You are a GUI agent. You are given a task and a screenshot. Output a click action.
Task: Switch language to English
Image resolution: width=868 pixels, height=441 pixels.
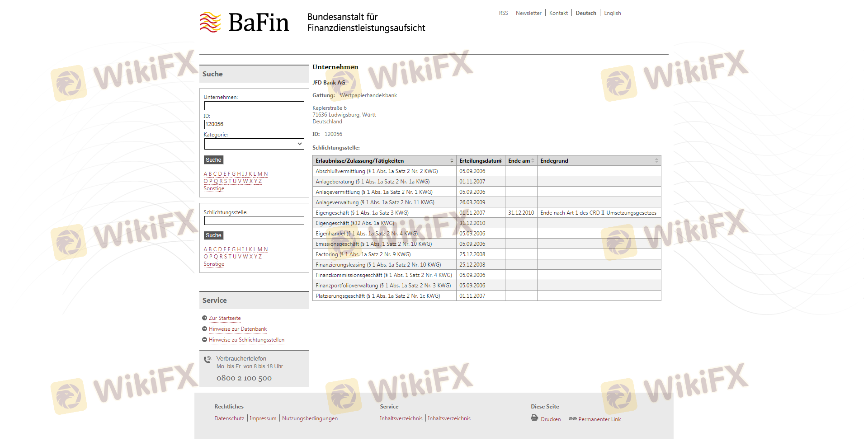click(612, 13)
